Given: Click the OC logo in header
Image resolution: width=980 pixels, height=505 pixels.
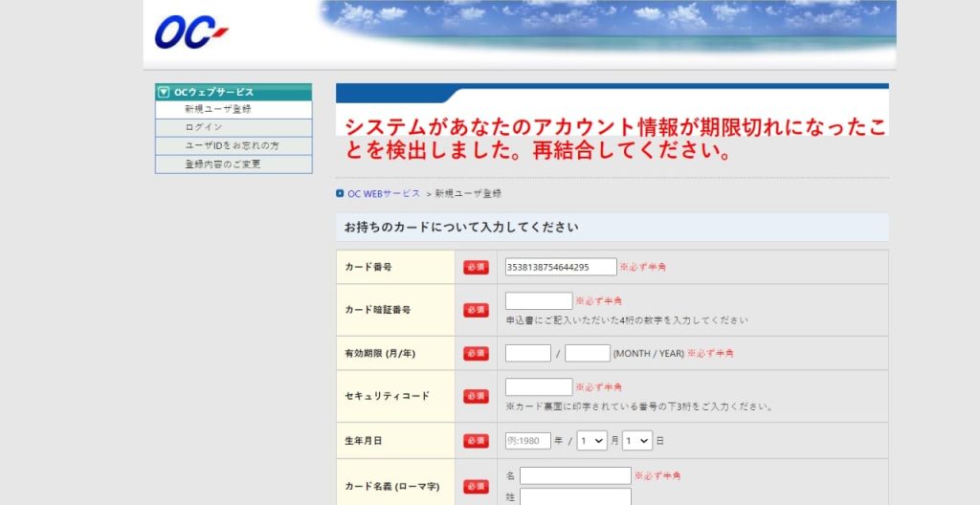Looking at the screenshot, I should click(191, 33).
